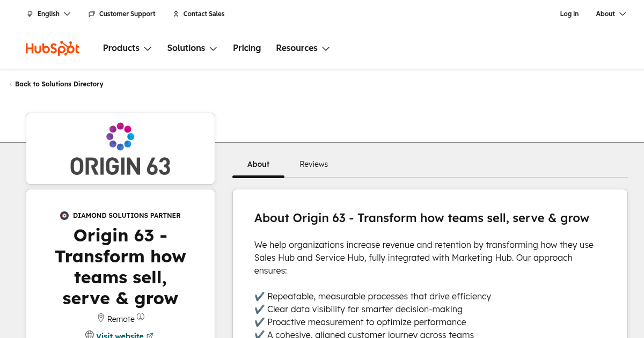The image size is (644, 338).
Task: Visit the Origin 63 website link
Action: [120, 335]
